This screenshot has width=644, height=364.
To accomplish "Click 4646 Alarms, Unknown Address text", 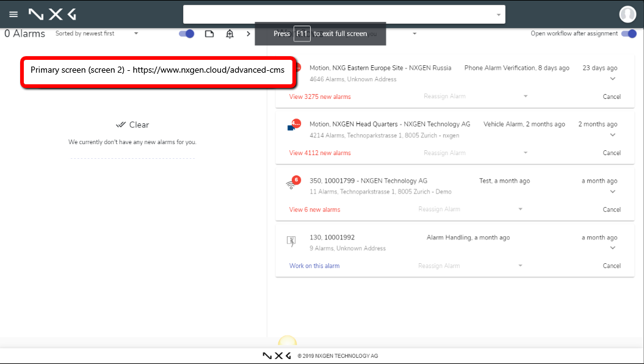I will [353, 79].
